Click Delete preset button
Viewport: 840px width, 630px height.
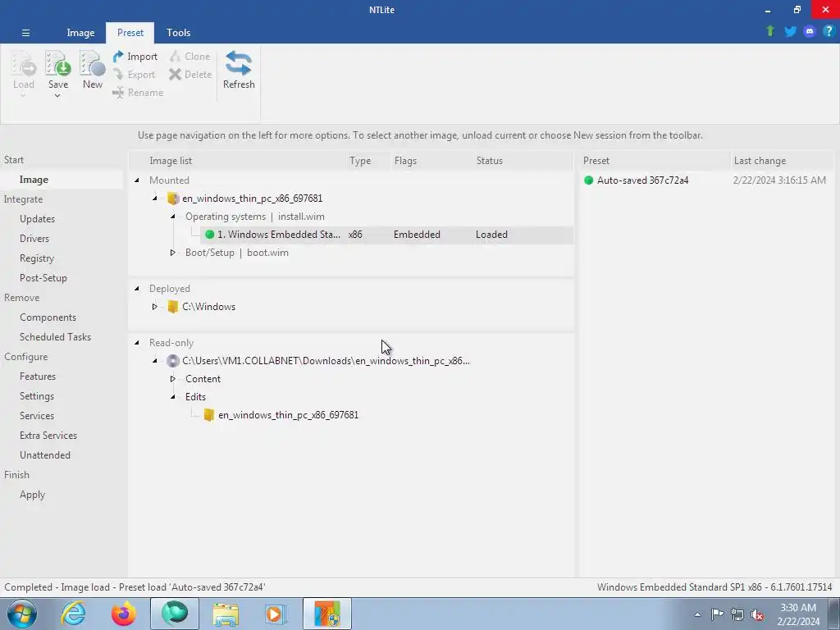pos(190,75)
